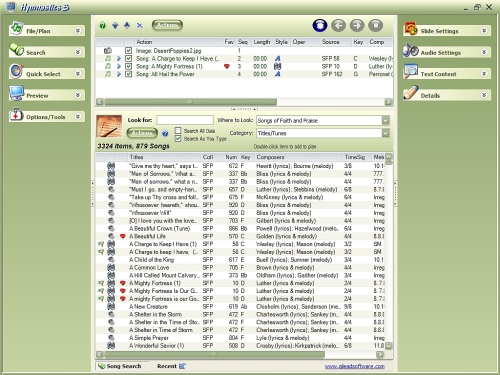Expand the Options/Tools panel chevron

pyautogui.click(x=78, y=116)
